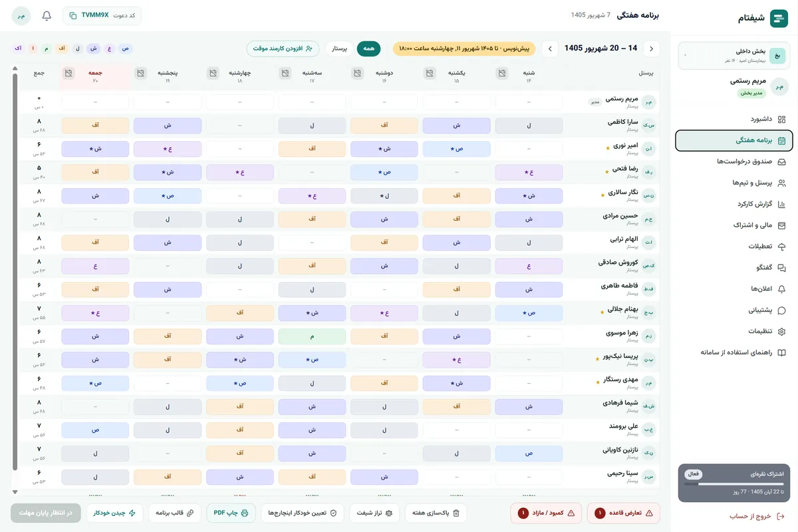Open گزارش کارکرد in the sidebar
The height and width of the screenshot is (532, 798).
click(x=734, y=204)
